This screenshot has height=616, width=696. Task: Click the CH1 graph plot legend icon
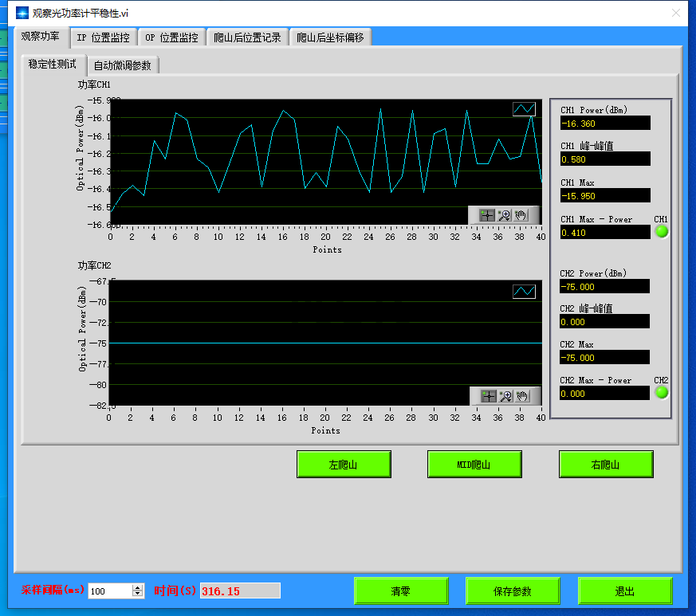tap(524, 109)
